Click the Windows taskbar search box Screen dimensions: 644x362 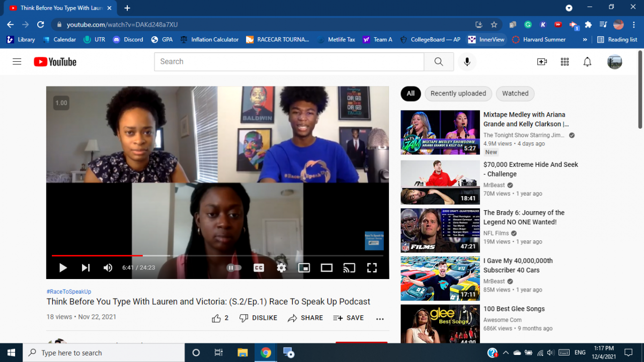click(x=104, y=352)
